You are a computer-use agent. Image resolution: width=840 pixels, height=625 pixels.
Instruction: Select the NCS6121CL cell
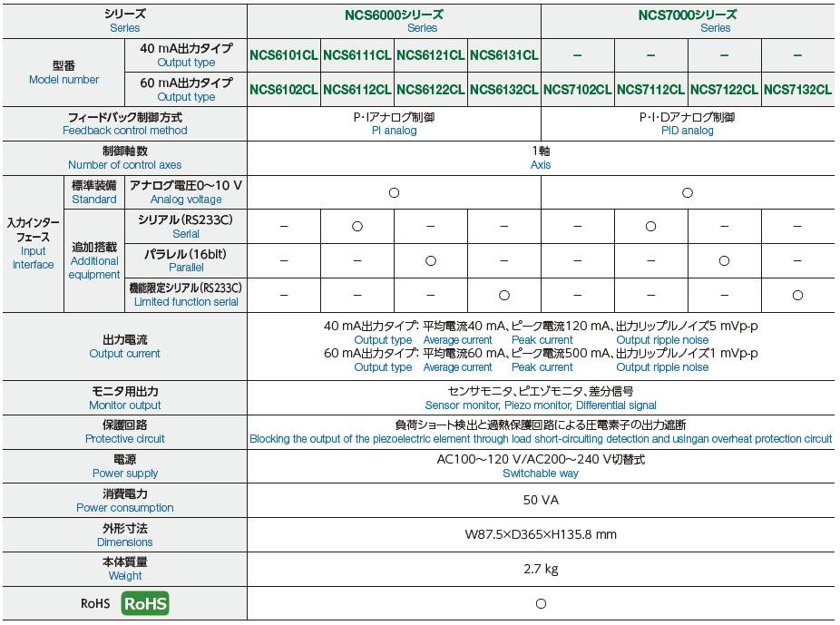431,55
